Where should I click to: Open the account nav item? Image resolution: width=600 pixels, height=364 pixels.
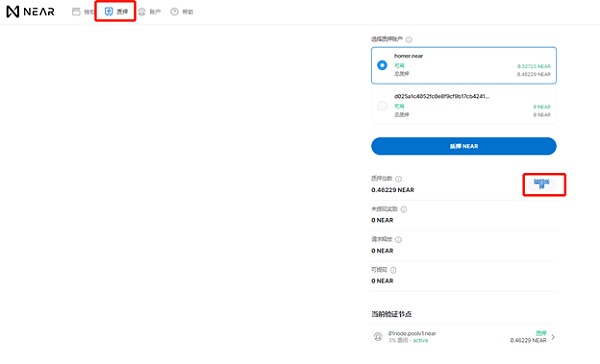150,12
